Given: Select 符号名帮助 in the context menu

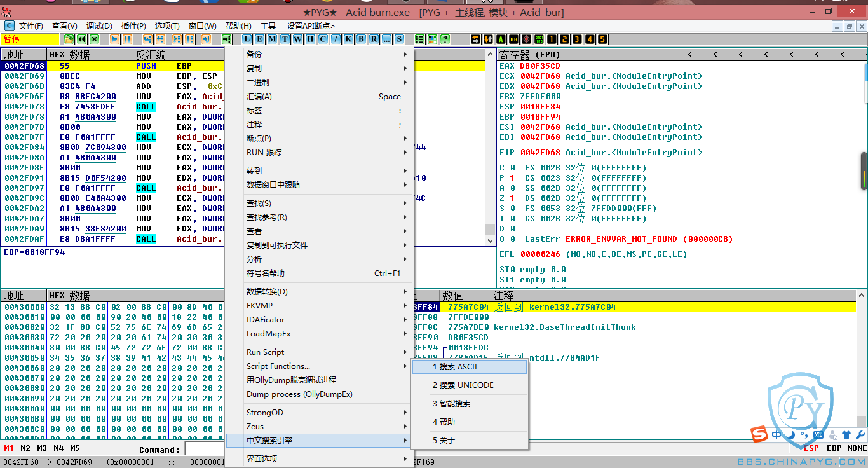Looking at the screenshot, I should tap(319, 273).
